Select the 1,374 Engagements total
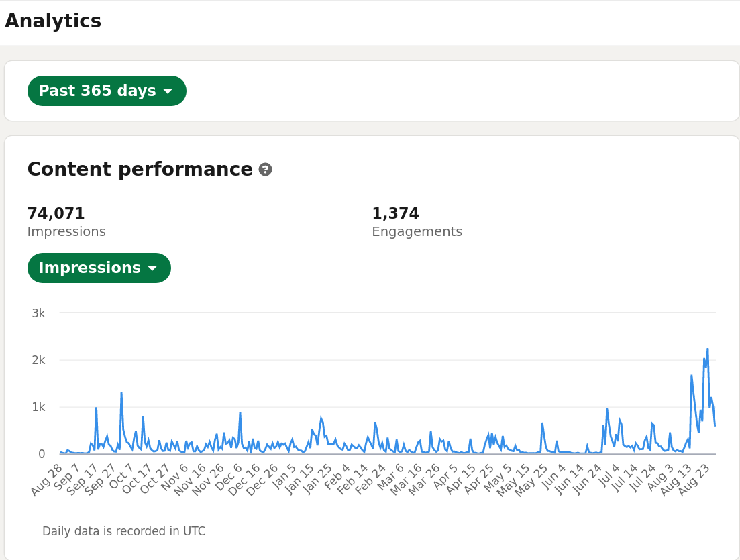The width and height of the screenshot is (740, 560). [x=395, y=213]
